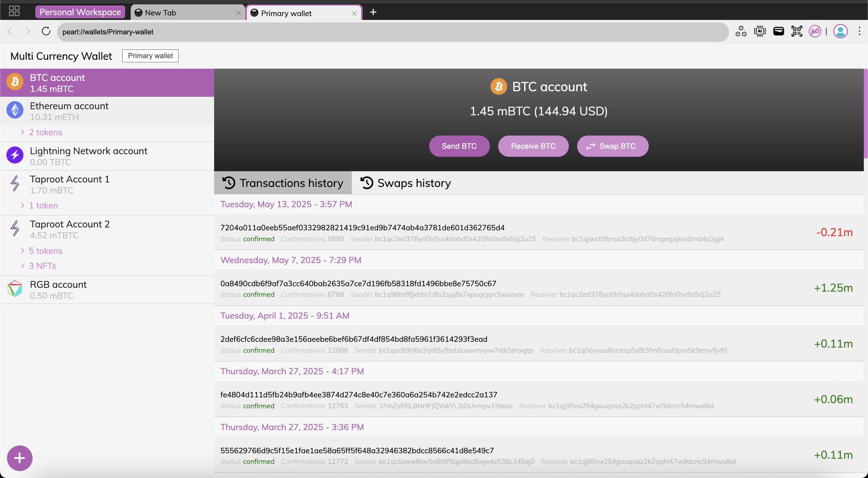Open the Personal Workspace label
The width and height of the screenshot is (868, 478).
[80, 12]
